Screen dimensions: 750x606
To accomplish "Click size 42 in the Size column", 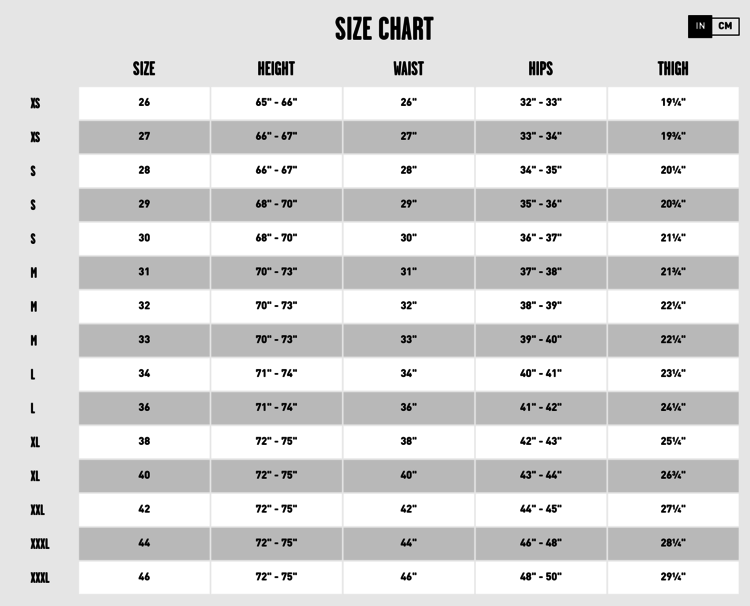I will pyautogui.click(x=144, y=509).
